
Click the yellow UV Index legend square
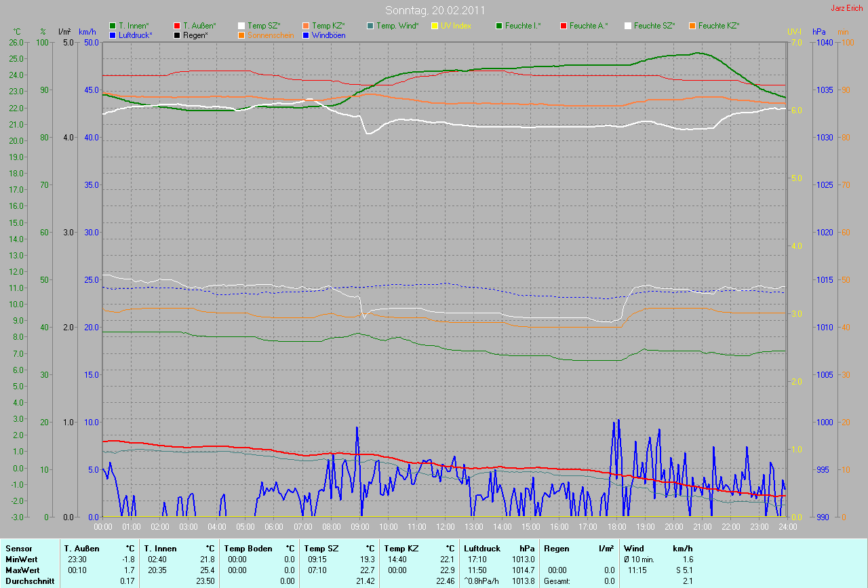pos(435,26)
